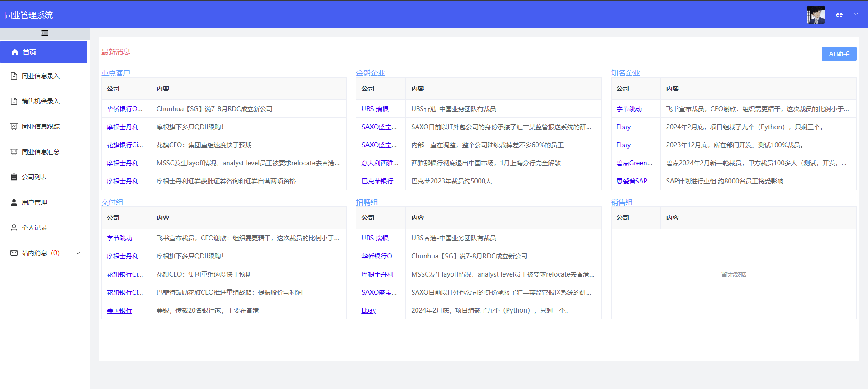This screenshot has width=868, height=389.
Task: Click the chart icon beside 同业信息汇总
Action: 14,152
